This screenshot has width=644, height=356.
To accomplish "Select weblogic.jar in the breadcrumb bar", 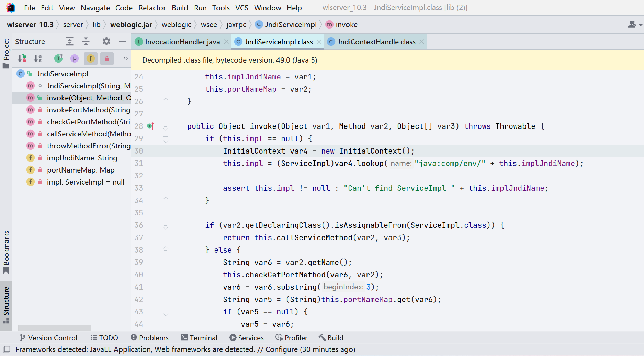I will click(x=131, y=24).
